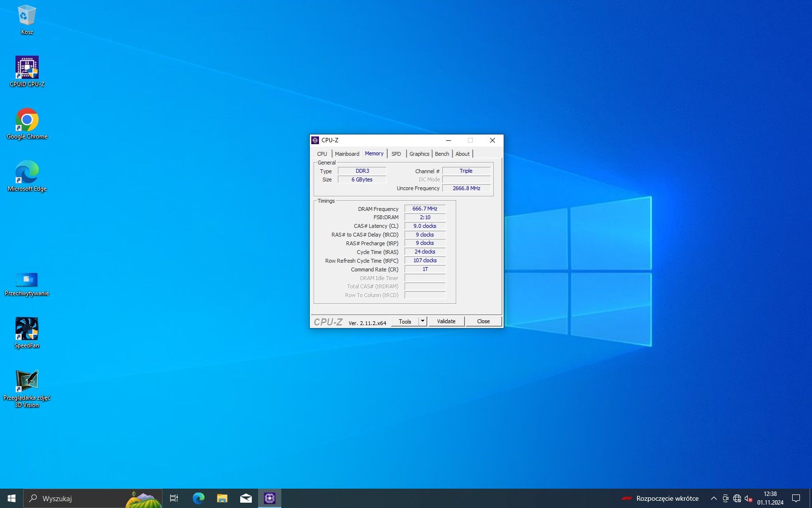Click the 666.7 MHz DRAM frequency value

click(425, 209)
